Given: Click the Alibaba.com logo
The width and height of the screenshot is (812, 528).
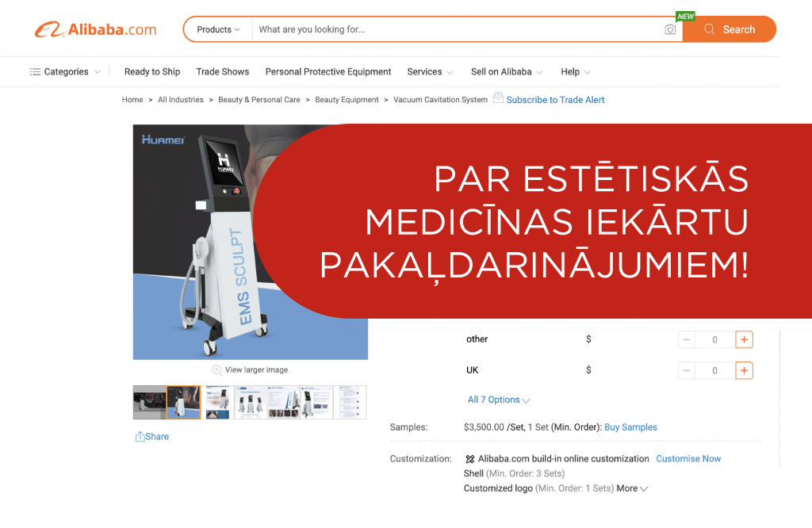Looking at the screenshot, I should coord(96,29).
